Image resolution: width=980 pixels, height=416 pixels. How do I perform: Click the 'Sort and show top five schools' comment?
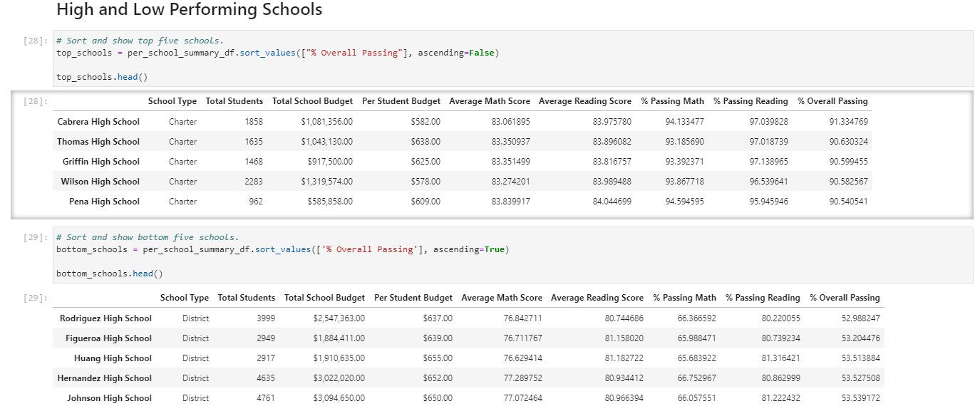pos(140,41)
